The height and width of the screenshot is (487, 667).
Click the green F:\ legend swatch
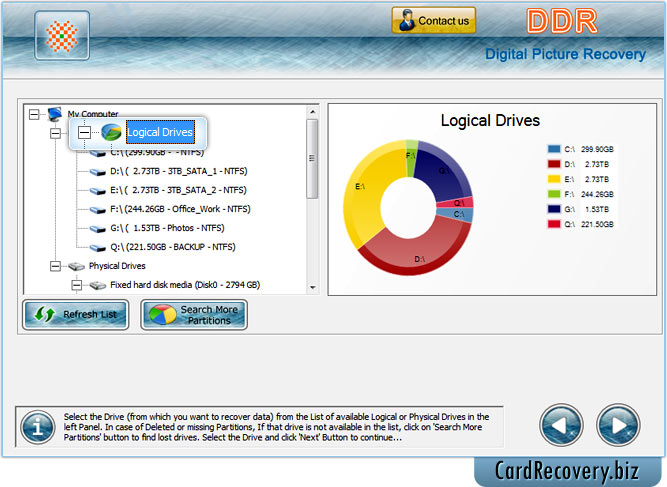pos(554,194)
